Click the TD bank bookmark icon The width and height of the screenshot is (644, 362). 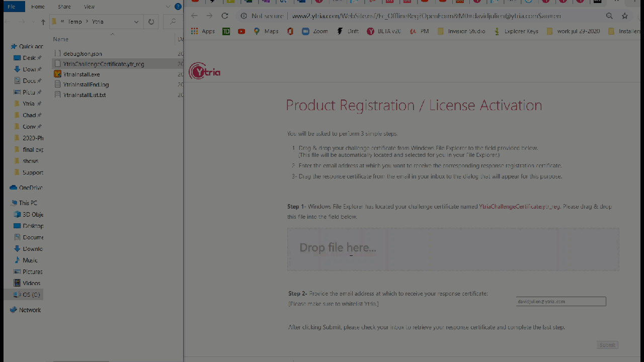[226, 31]
